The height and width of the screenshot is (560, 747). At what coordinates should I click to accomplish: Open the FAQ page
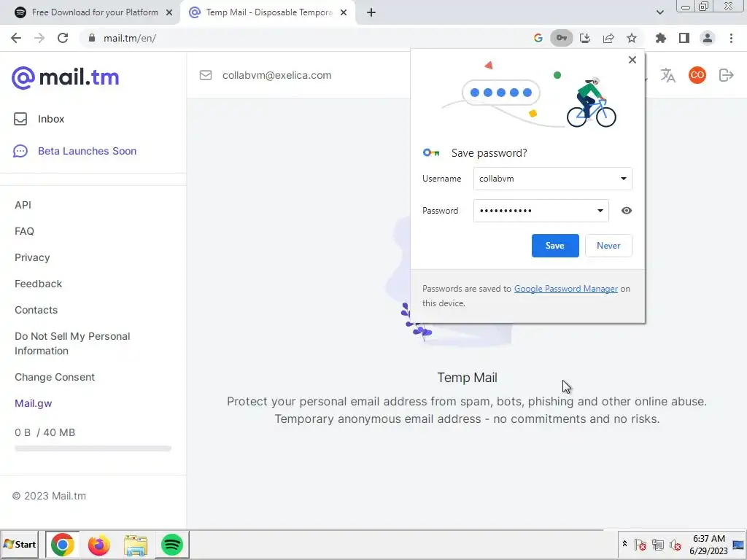click(24, 231)
